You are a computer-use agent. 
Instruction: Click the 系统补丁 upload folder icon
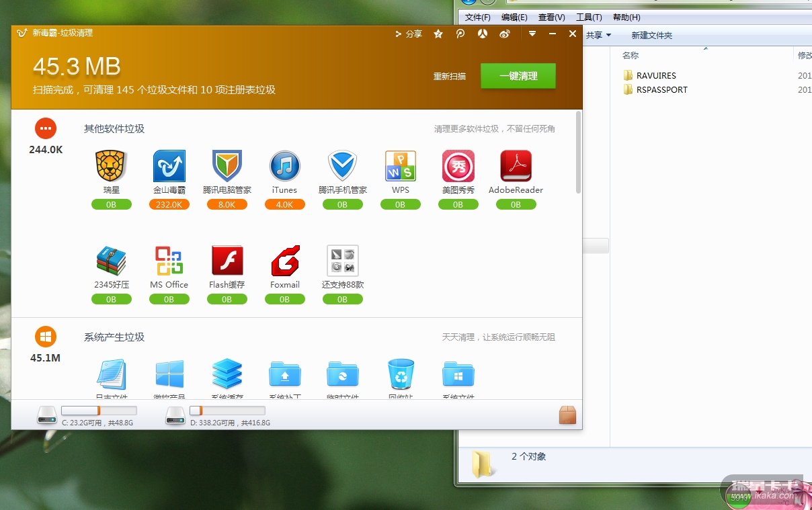[x=284, y=374]
